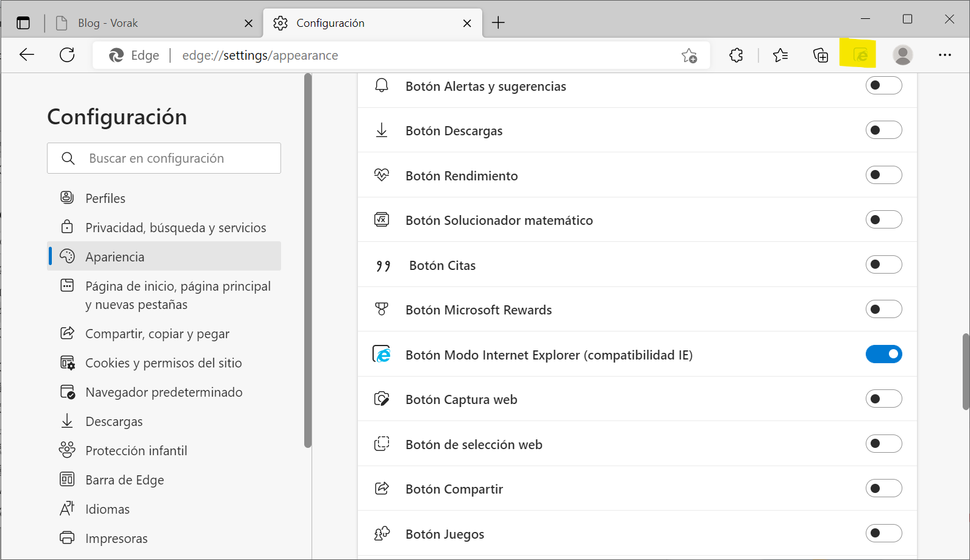
Task: Click the sidebar vertical scrollbar
Action: (308, 261)
